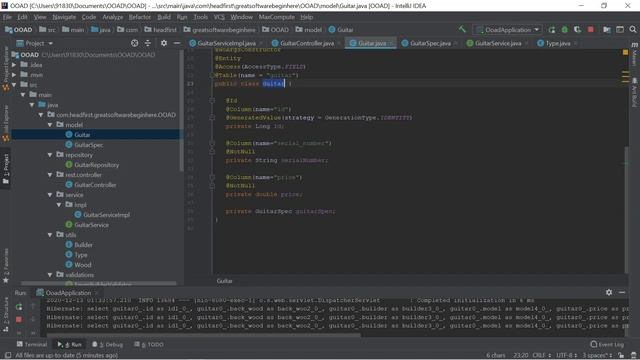Toggle the 1: Project side tab

click(x=6, y=169)
